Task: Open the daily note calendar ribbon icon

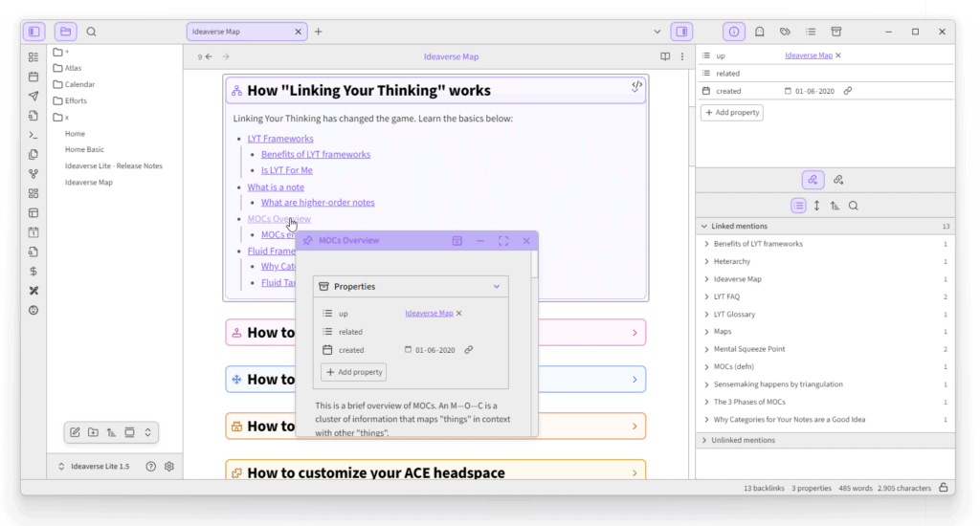Action: pyautogui.click(x=33, y=77)
